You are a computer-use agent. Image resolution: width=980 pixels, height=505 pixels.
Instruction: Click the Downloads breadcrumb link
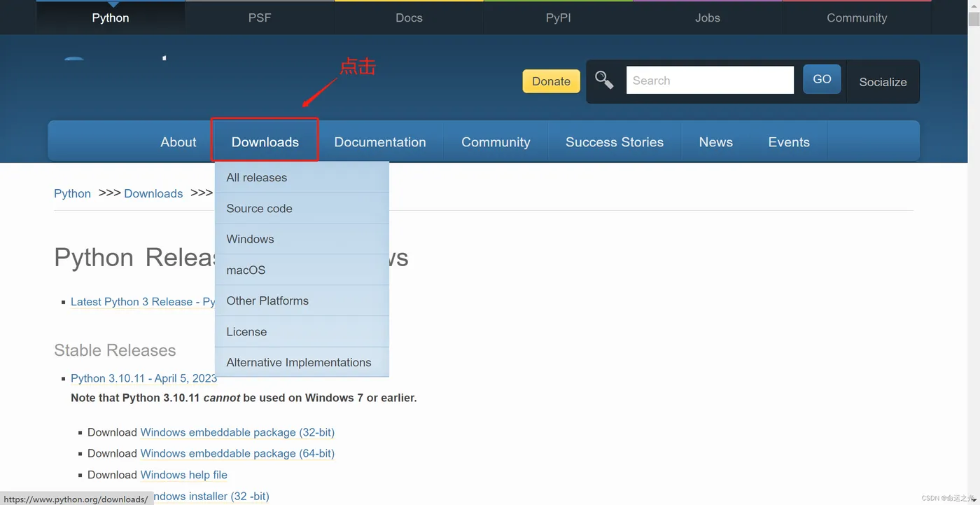(153, 193)
